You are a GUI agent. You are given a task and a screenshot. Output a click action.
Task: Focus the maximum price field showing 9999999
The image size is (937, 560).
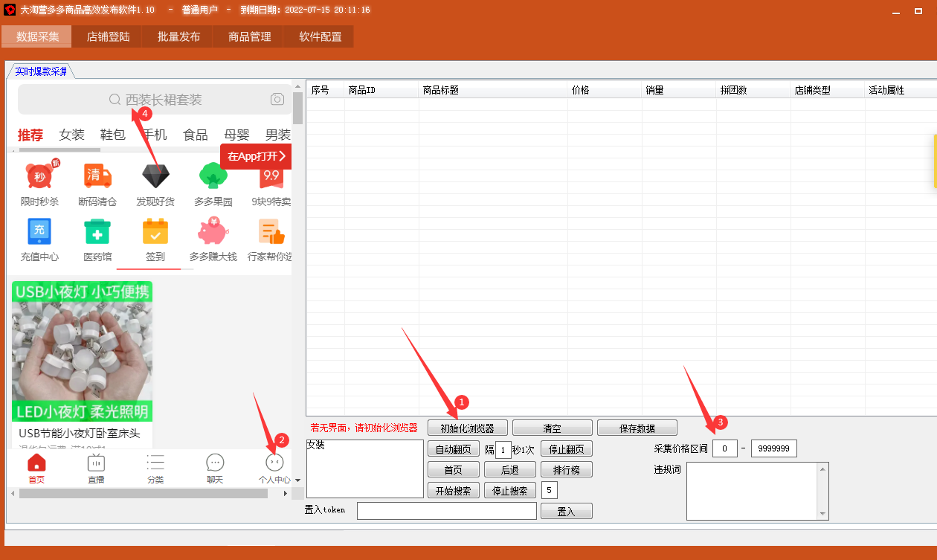773,448
